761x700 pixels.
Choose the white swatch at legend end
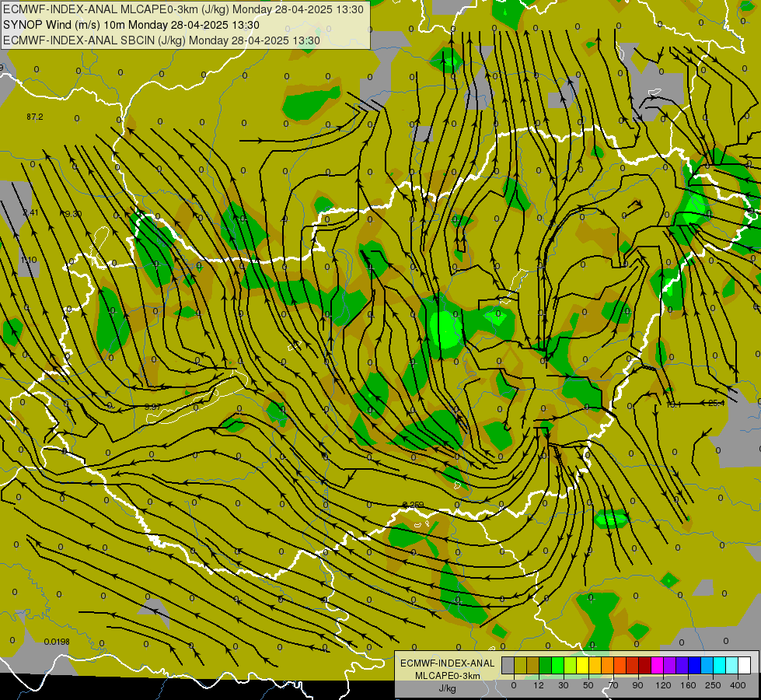745,666
